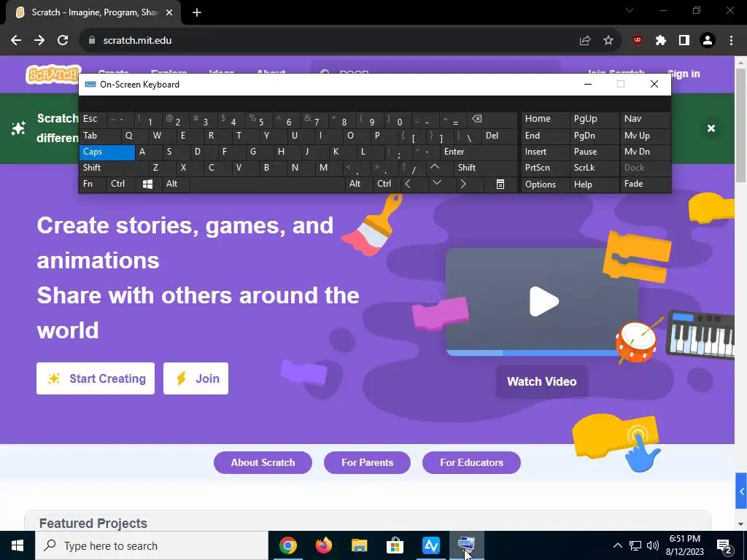Open Microsoft Store from taskbar

point(395,545)
